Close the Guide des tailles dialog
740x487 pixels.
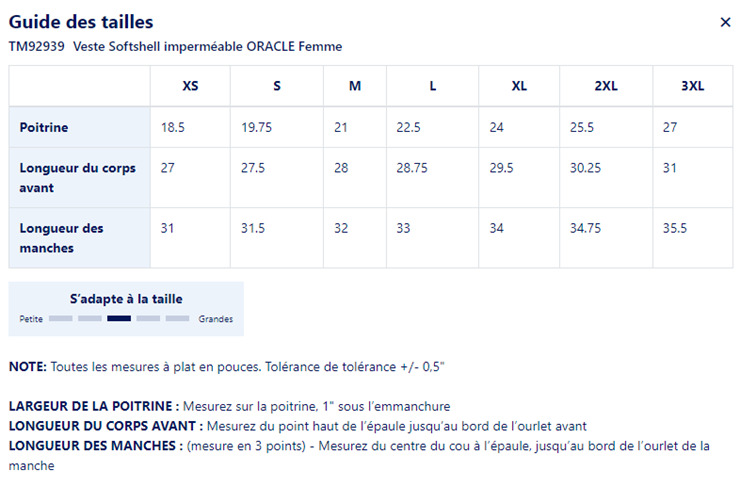click(725, 22)
